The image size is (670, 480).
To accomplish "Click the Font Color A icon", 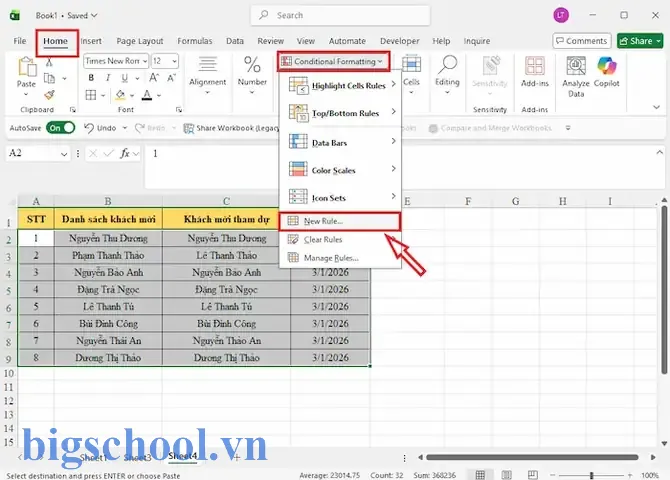I will click(x=147, y=95).
